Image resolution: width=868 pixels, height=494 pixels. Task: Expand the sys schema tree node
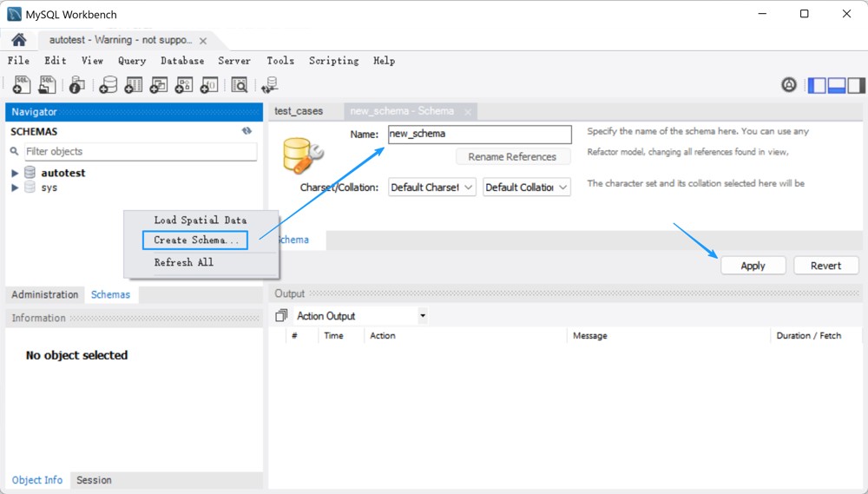[x=15, y=188]
